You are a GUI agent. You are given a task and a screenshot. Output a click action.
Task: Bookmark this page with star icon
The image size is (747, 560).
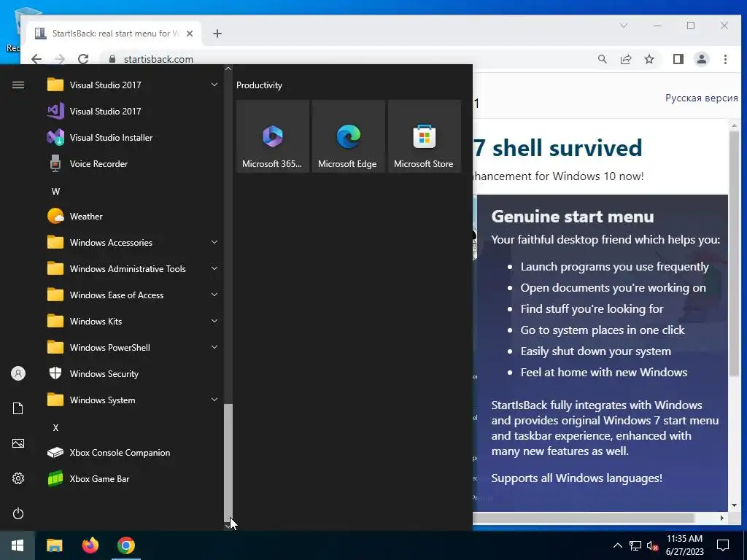pyautogui.click(x=649, y=59)
